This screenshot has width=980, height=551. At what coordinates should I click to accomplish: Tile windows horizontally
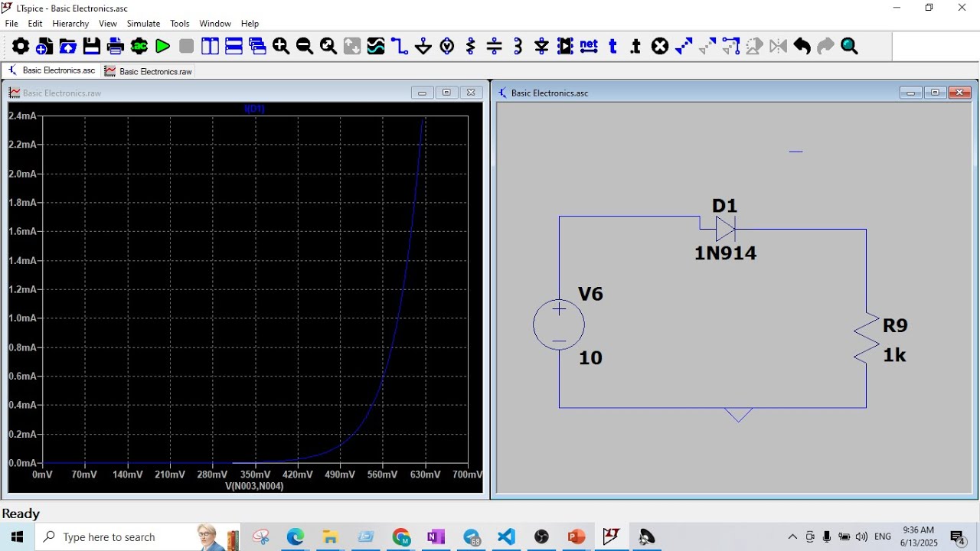tap(234, 47)
